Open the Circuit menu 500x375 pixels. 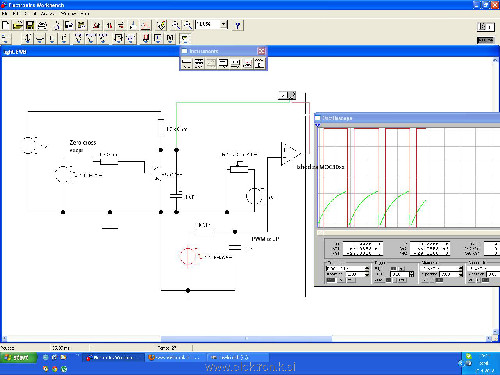[x=29, y=14]
